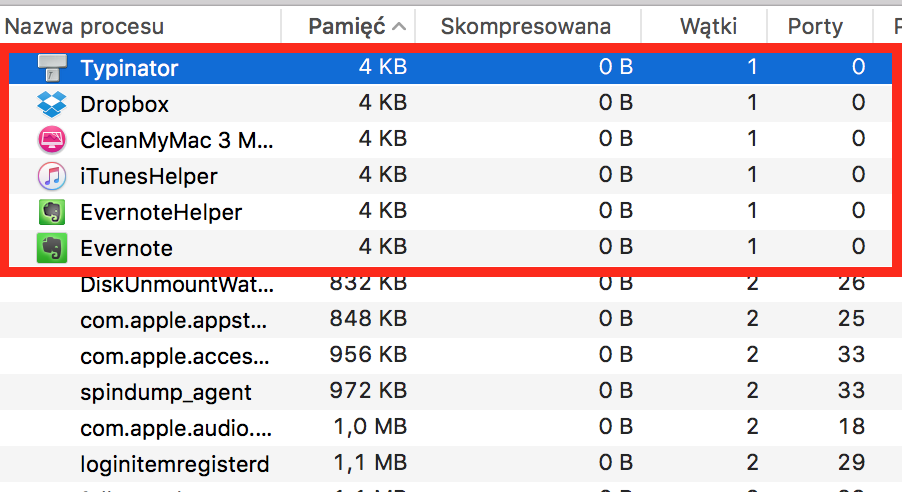Sort processes by Wątki column
The image size is (902, 492).
[x=708, y=26]
